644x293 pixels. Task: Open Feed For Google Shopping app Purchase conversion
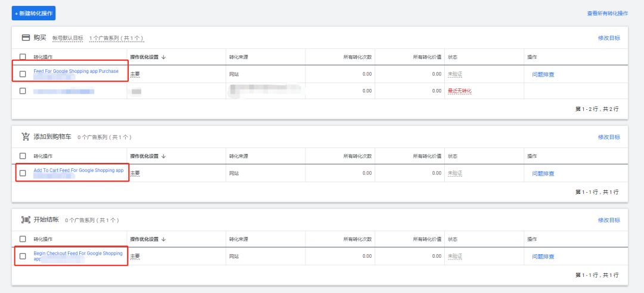tap(76, 71)
